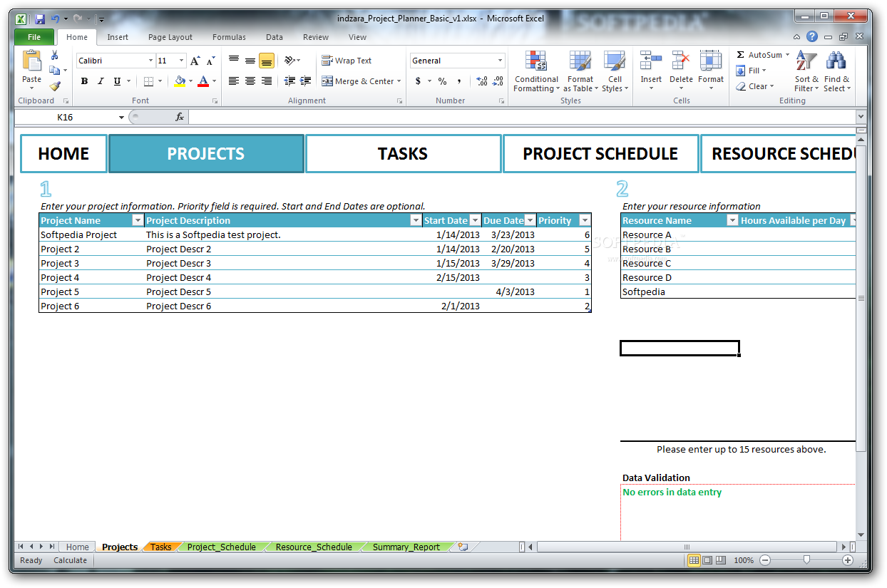887x588 pixels.
Task: Open the File tab
Action: (34, 37)
